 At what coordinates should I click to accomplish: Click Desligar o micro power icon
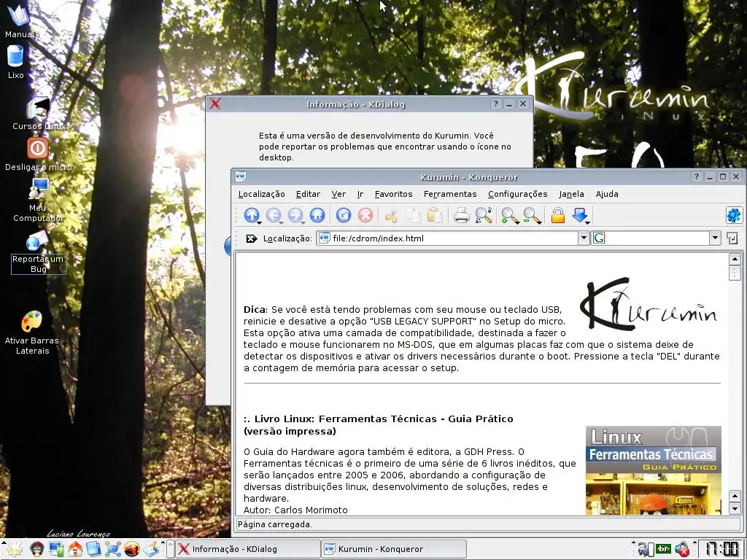(38, 155)
